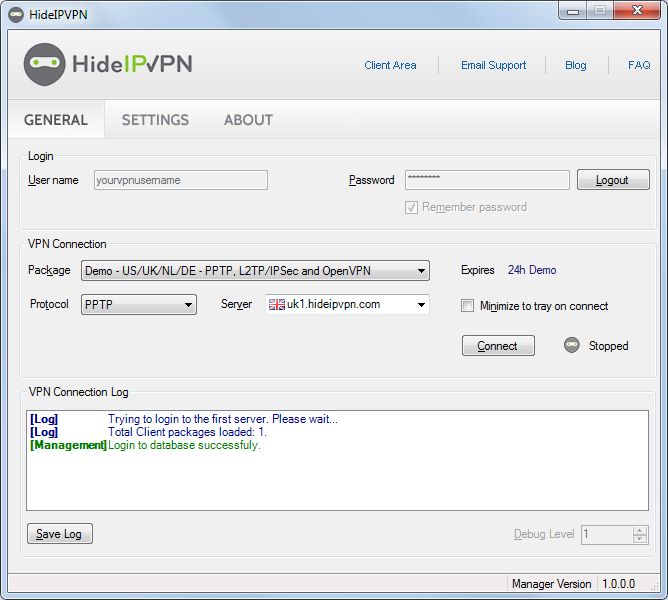Click the HideIPVPN robot logo icon
This screenshot has width=668, height=600.
click(44, 64)
